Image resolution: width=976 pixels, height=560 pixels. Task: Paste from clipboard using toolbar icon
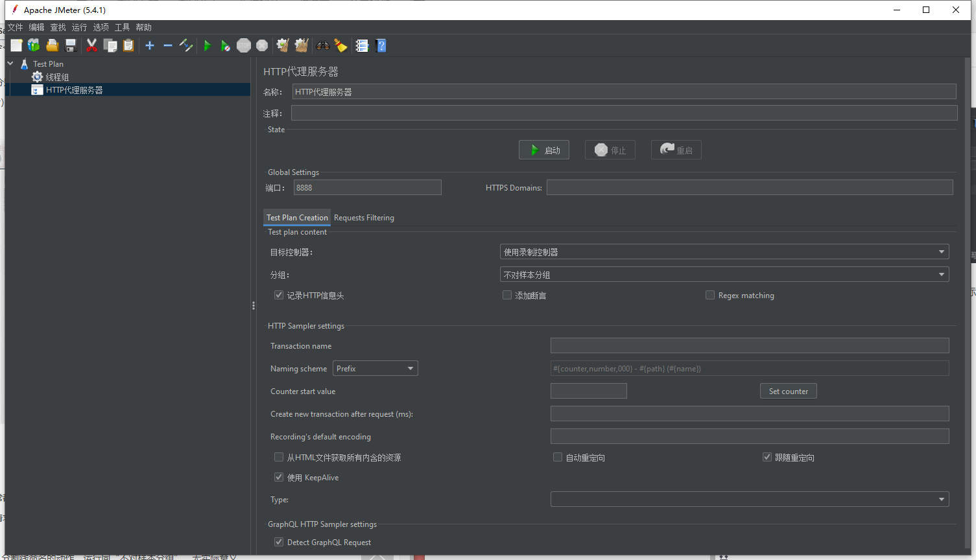128,45
